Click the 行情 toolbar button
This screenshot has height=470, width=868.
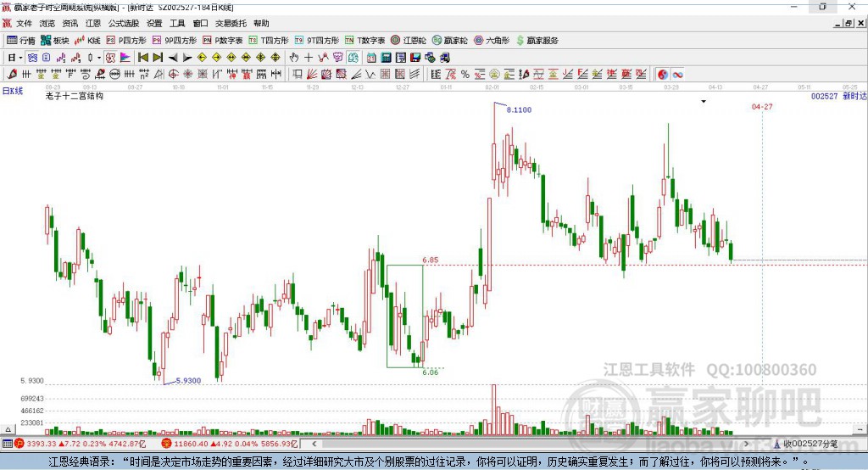point(21,41)
